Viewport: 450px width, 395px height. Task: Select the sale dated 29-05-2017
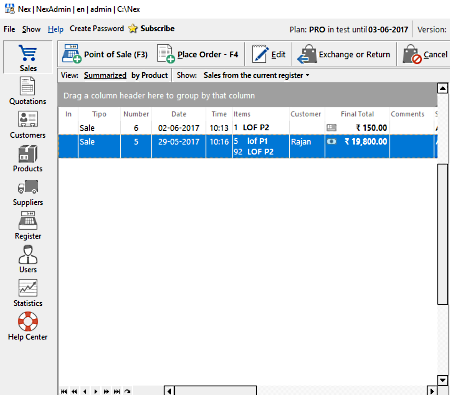pyautogui.click(x=179, y=142)
